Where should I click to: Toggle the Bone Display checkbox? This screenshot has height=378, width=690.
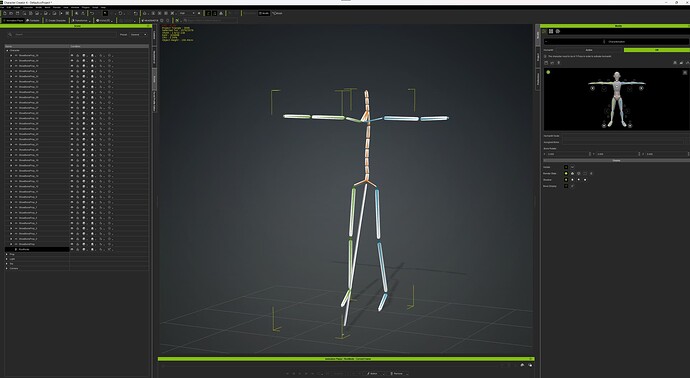click(566, 186)
